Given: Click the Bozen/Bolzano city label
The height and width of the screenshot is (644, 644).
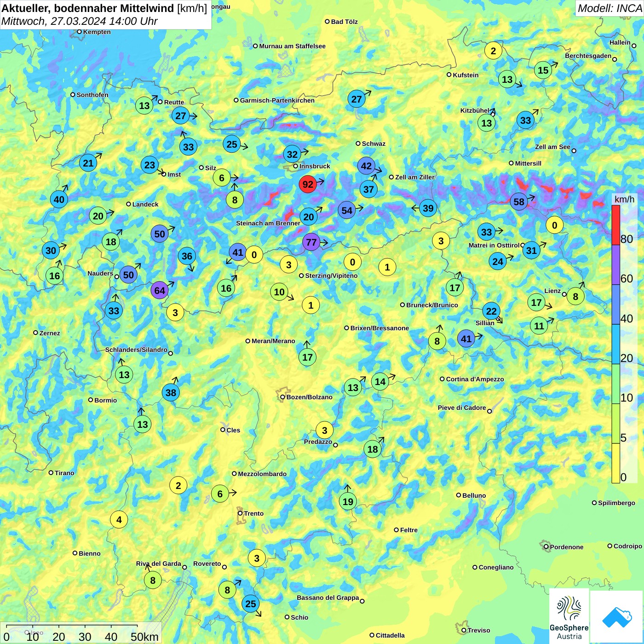Looking at the screenshot, I should tap(309, 397).
